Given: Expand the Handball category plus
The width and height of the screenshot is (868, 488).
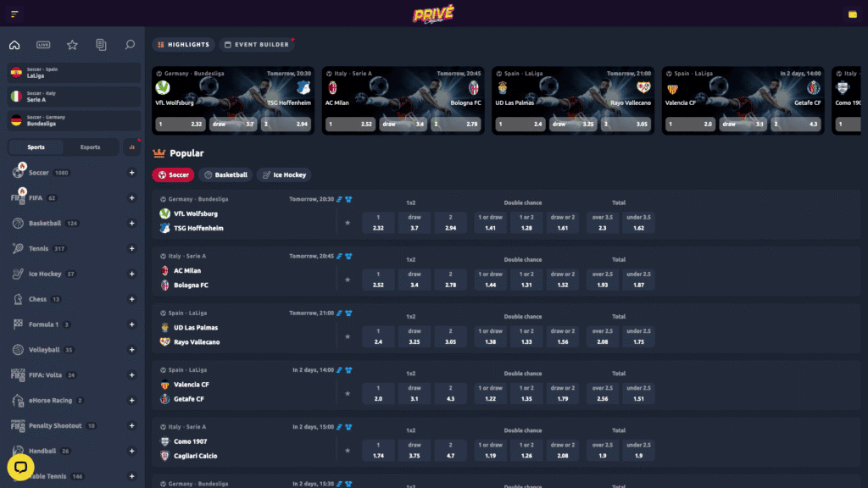Looking at the screenshot, I should 131,451.
